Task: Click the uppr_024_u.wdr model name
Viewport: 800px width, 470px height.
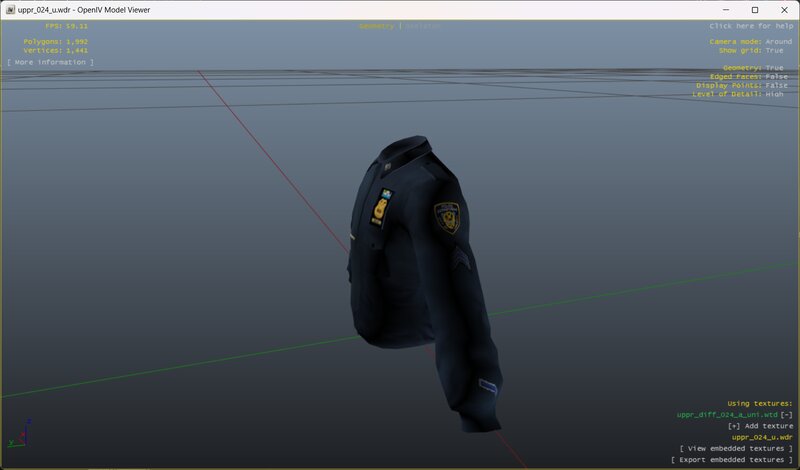Action: coord(762,437)
